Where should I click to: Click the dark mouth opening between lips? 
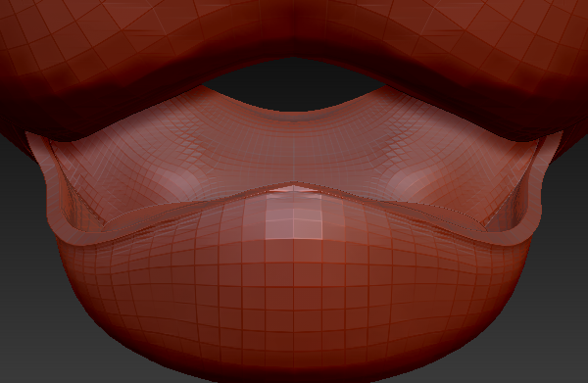pos(293,87)
